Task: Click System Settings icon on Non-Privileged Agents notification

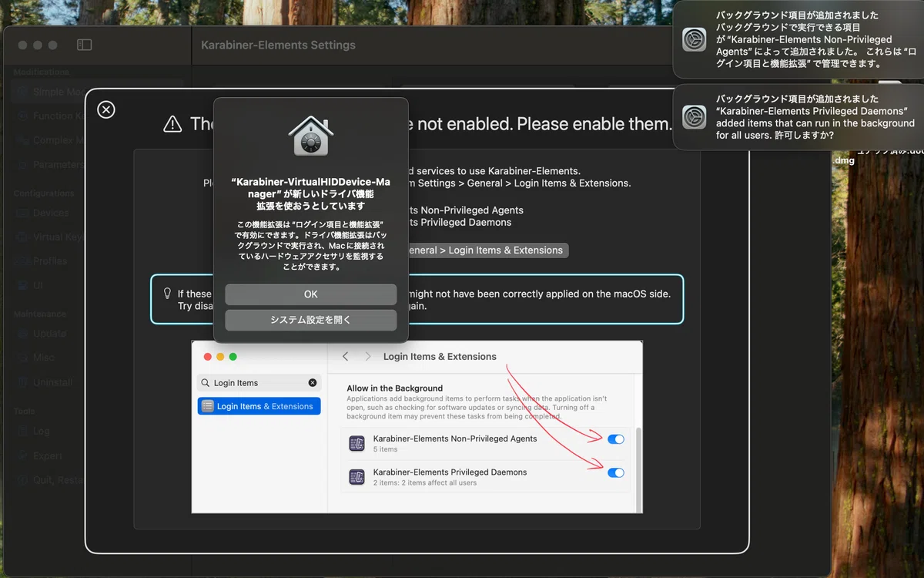Action: (x=695, y=39)
